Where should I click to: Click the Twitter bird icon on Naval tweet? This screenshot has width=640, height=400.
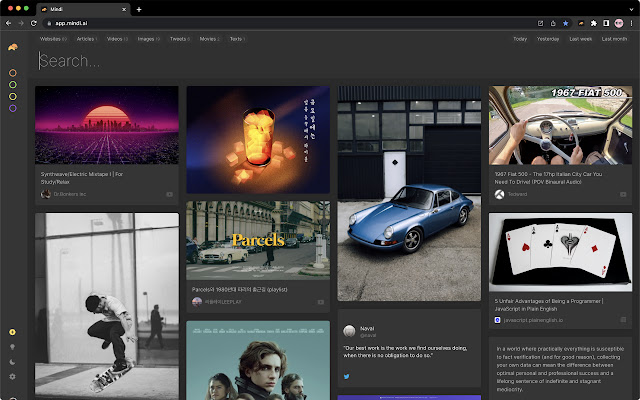[x=347, y=376]
